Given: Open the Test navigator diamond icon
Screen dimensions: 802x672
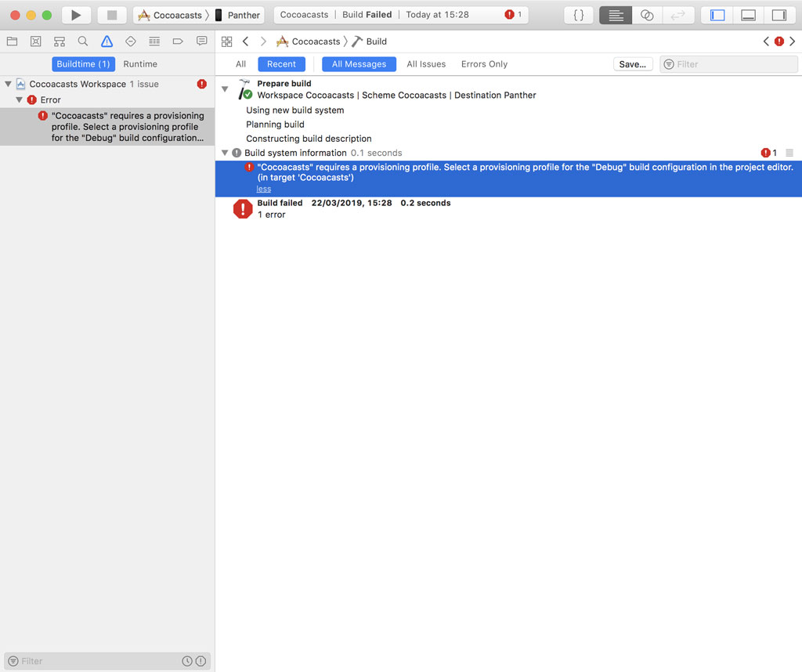Looking at the screenshot, I should [x=130, y=41].
